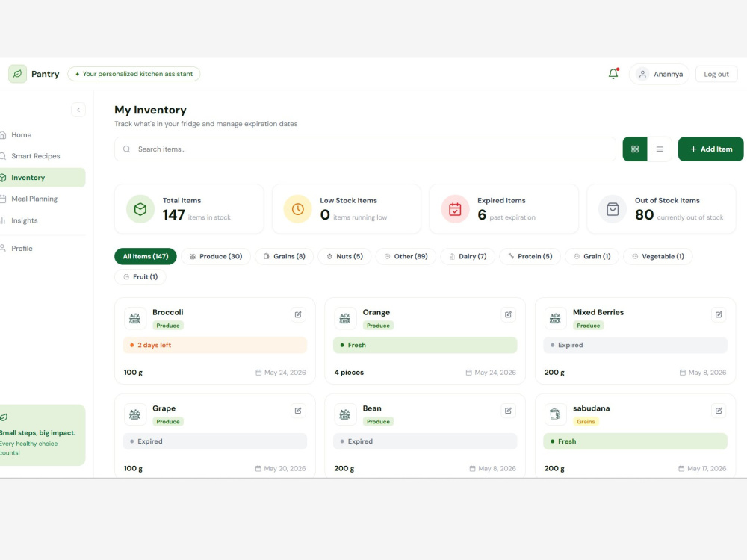Click the 'Small steps, big impact.' card

click(x=42, y=435)
